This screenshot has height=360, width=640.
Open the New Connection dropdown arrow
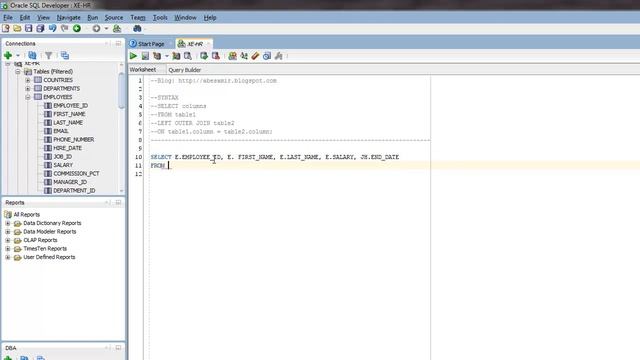pos(18,56)
